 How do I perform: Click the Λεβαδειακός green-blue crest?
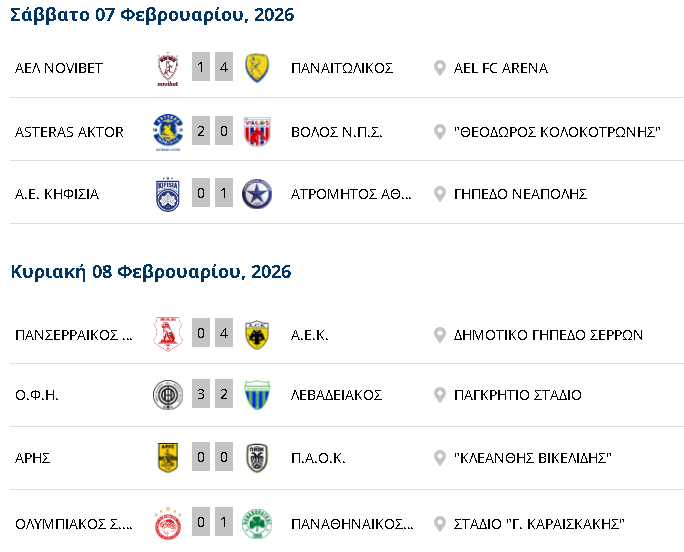258,395
